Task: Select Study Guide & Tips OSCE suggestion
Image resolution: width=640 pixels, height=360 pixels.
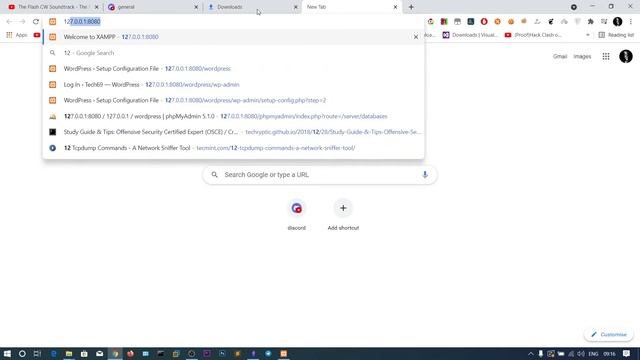Action: pos(233,132)
